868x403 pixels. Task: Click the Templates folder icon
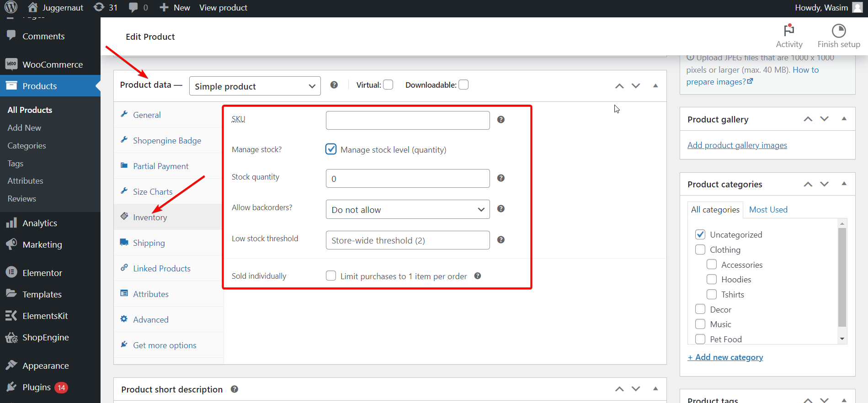click(x=11, y=293)
